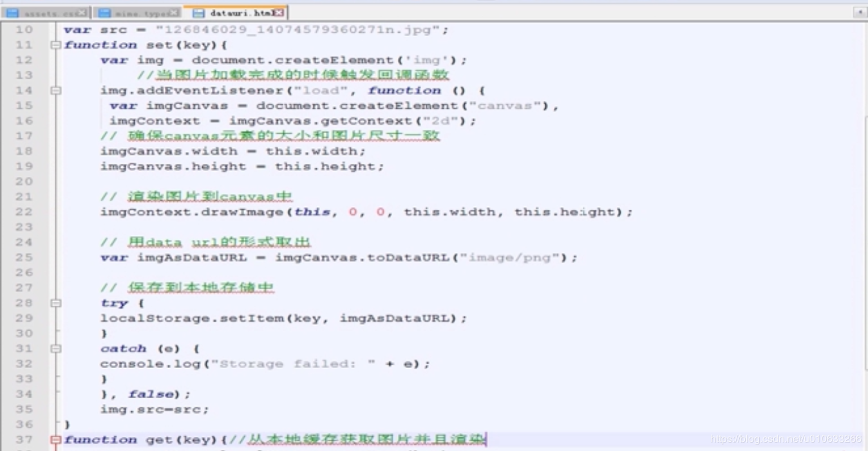Click the Chinese comment on line 13
The width and height of the screenshot is (868, 451).
tap(293, 75)
